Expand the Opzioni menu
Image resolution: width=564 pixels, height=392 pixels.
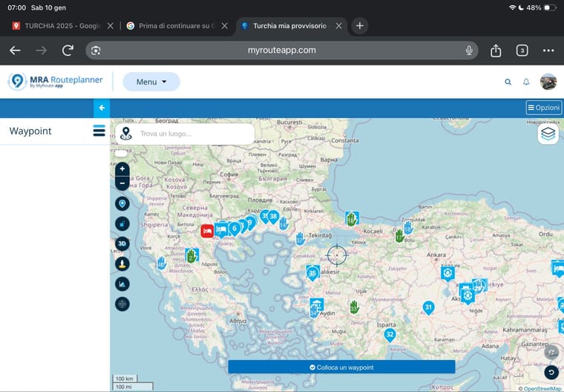pos(544,108)
